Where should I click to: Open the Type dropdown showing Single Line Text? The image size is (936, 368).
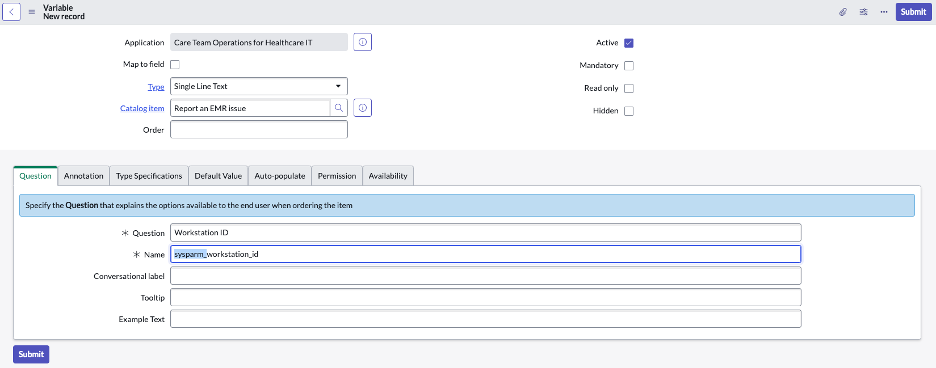pyautogui.click(x=258, y=86)
